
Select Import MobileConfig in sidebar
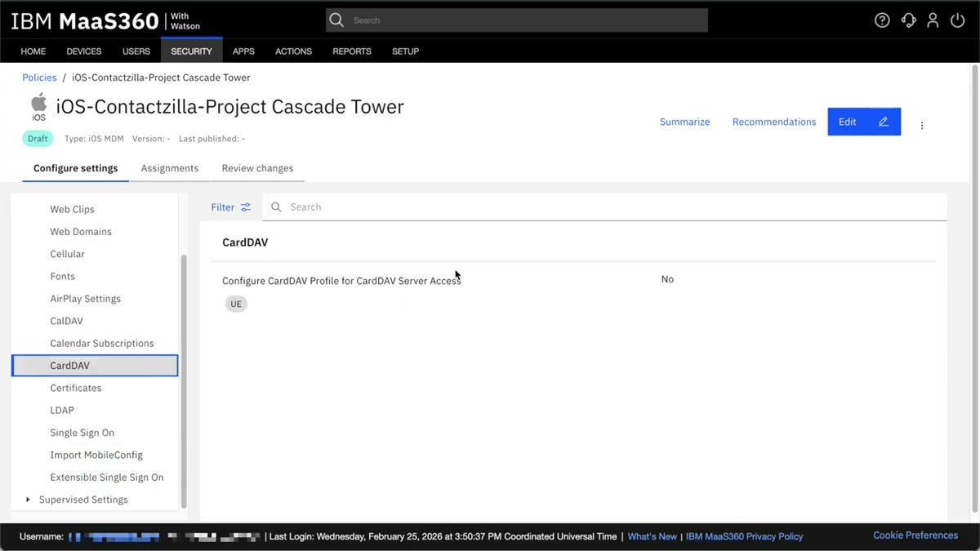pos(95,455)
